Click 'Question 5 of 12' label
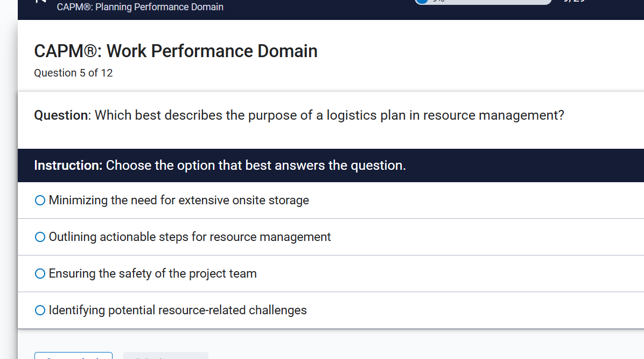 [73, 73]
